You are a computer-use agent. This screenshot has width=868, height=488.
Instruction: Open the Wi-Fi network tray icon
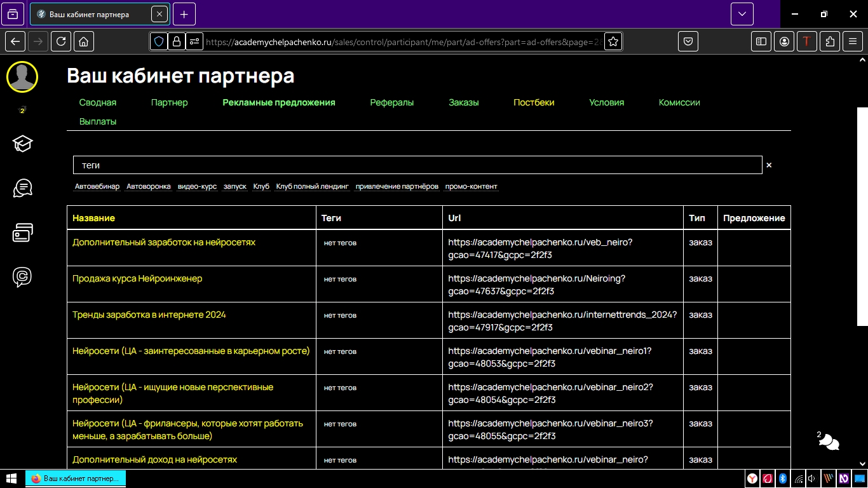[x=799, y=478]
